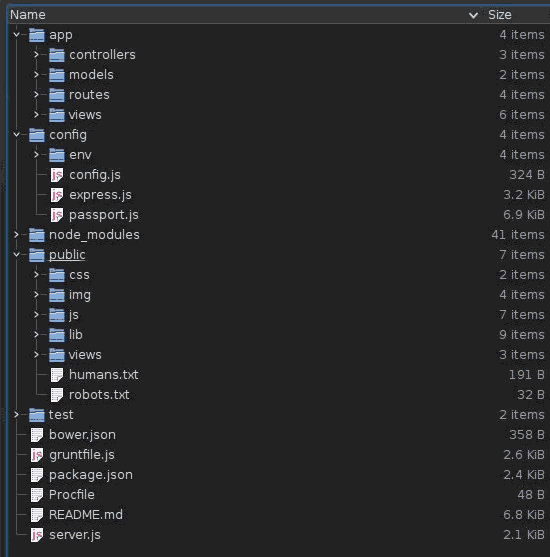Screen dimensions: 550x557
Task: Click the config.js file icon
Action: [57, 175]
